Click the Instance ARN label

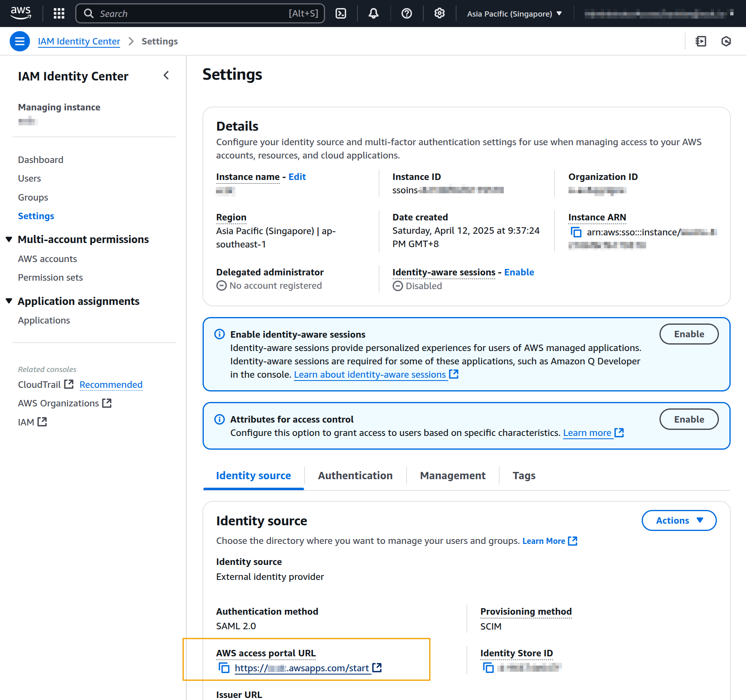(x=597, y=217)
